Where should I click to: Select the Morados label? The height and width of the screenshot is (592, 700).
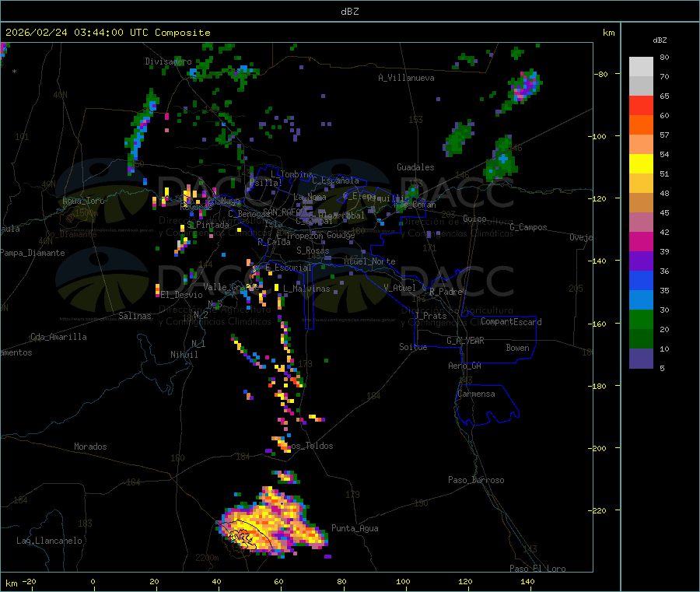point(90,447)
